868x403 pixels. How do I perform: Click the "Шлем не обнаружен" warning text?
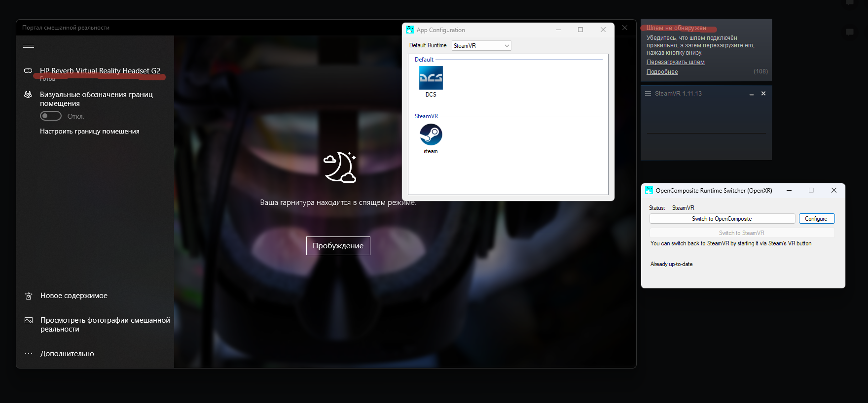point(676,28)
